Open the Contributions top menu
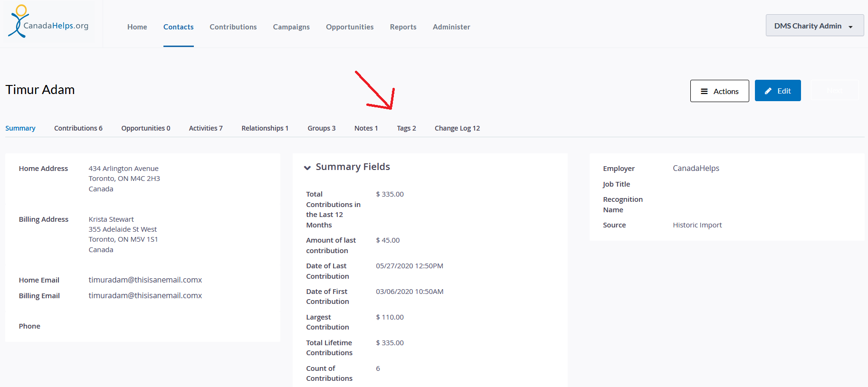This screenshot has height=387, width=868. point(233,27)
